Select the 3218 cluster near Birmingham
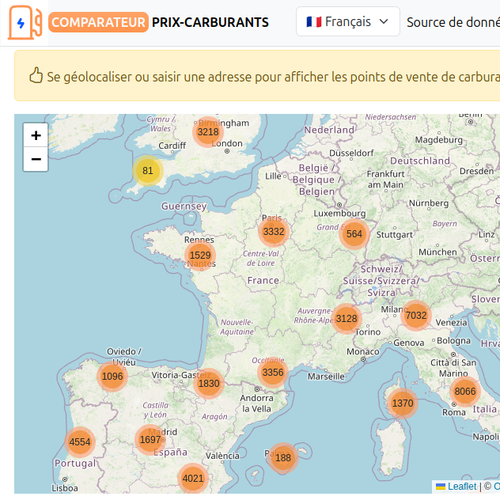 [208, 132]
